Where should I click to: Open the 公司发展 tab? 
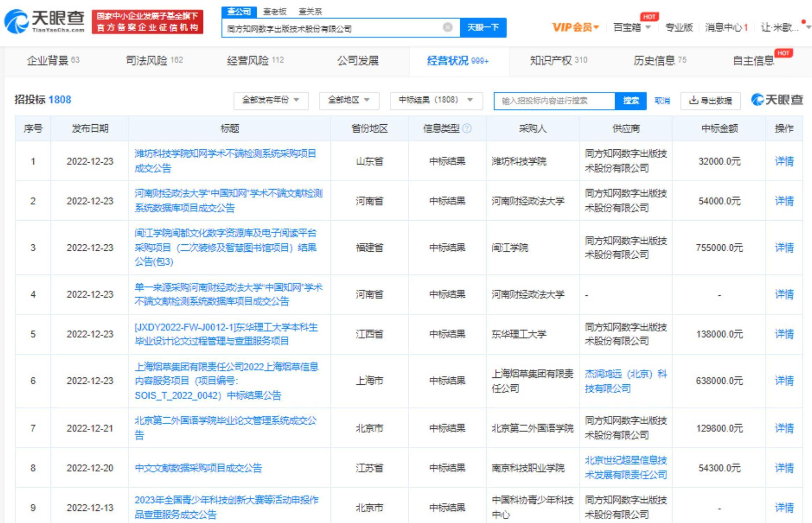coord(358,61)
